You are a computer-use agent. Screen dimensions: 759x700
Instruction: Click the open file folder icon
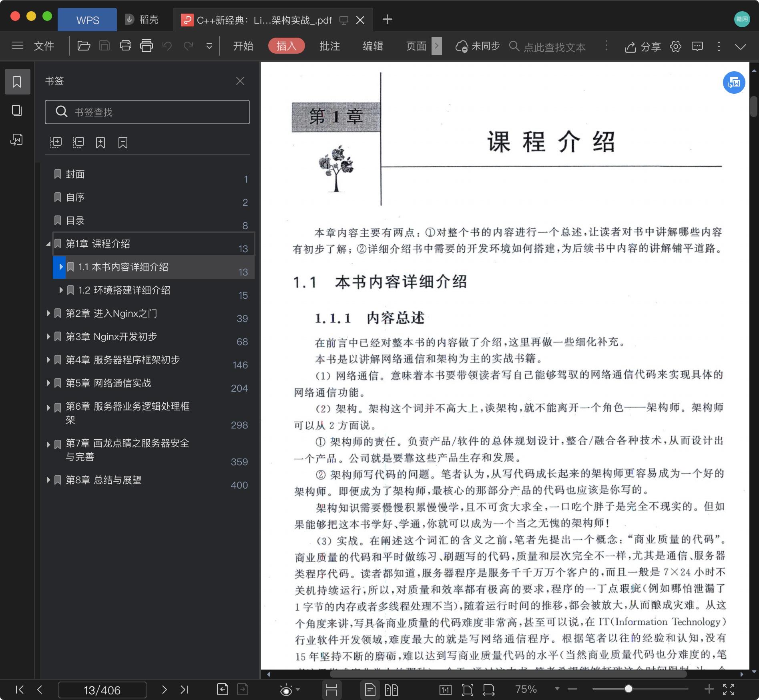(x=84, y=46)
